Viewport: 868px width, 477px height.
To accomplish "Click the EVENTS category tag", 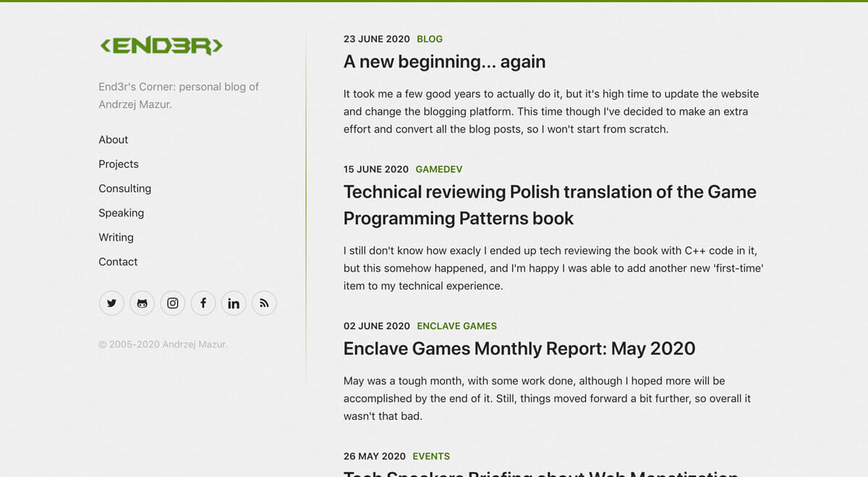I will [x=431, y=457].
